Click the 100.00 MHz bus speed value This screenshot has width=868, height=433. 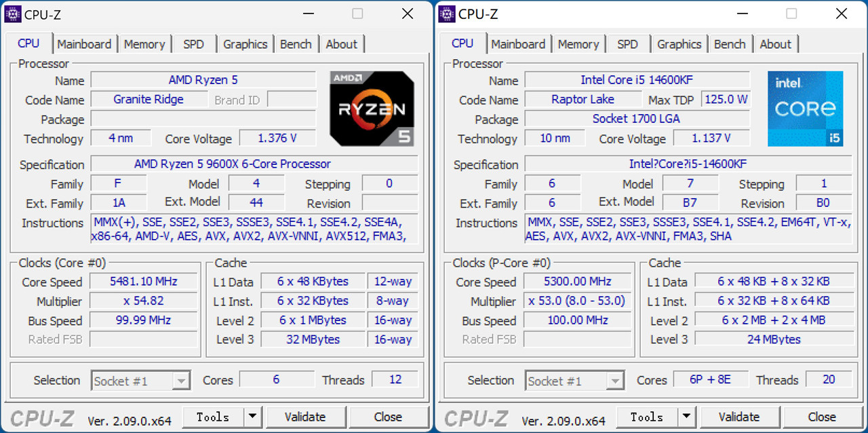577,320
